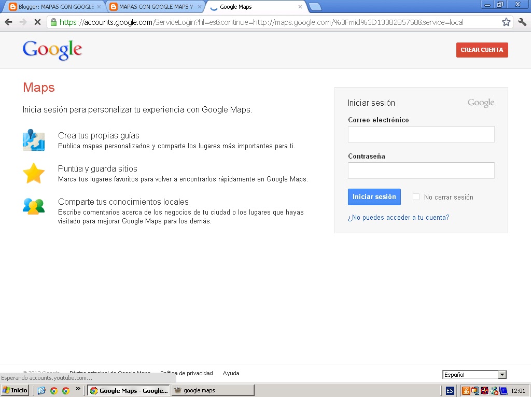
Task: Click the green padlock security icon
Action: pos(53,22)
